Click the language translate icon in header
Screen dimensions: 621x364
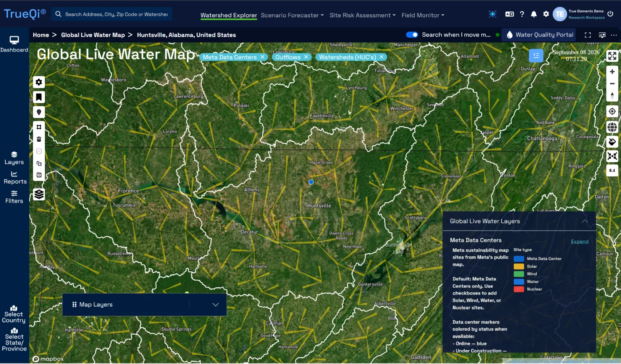509,14
